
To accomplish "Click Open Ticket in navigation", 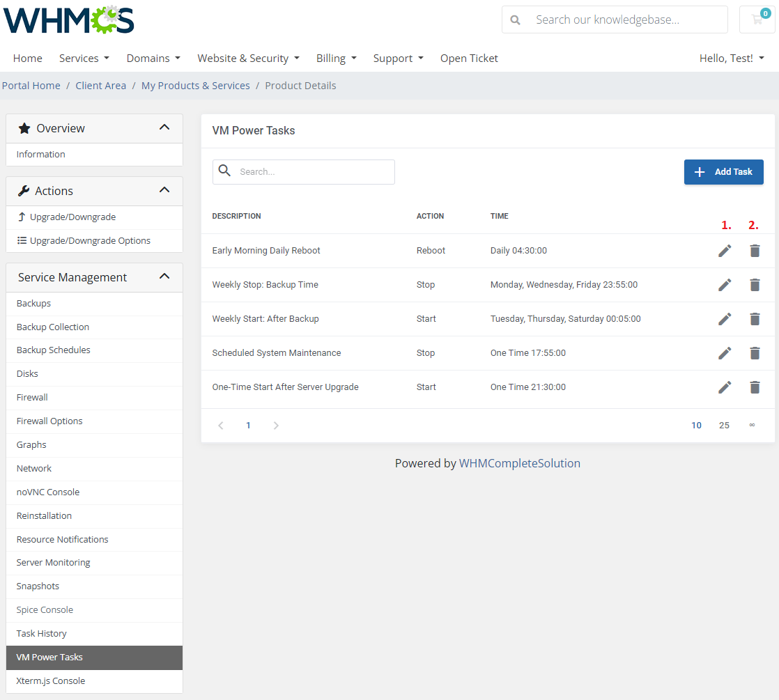I will [x=469, y=58].
